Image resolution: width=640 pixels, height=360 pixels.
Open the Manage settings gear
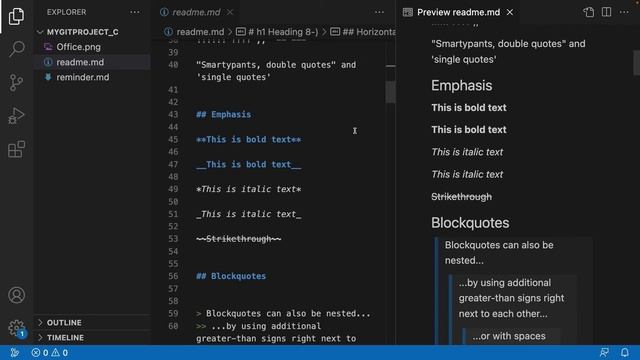coord(16,328)
